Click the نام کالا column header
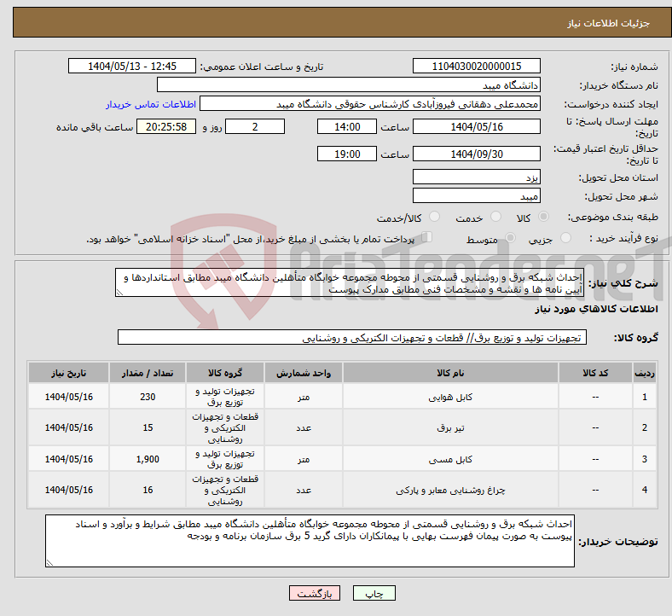The height and width of the screenshot is (616, 672). click(x=450, y=373)
